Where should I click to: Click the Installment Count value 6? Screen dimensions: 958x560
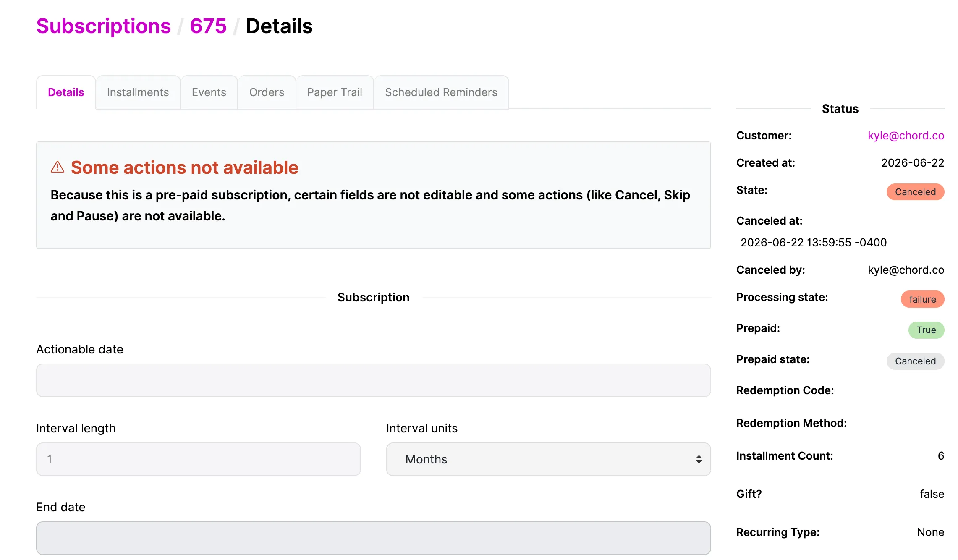pos(941,456)
